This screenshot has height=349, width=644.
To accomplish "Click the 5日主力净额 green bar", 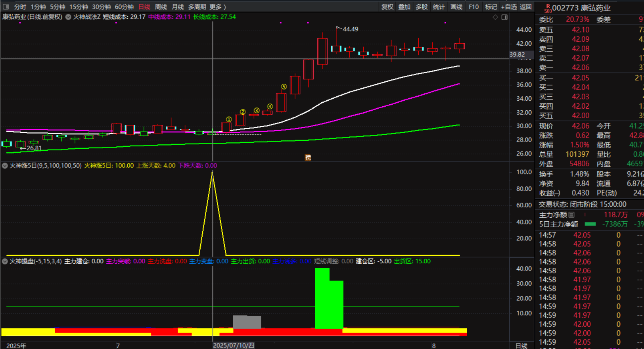I will [x=590, y=224].
